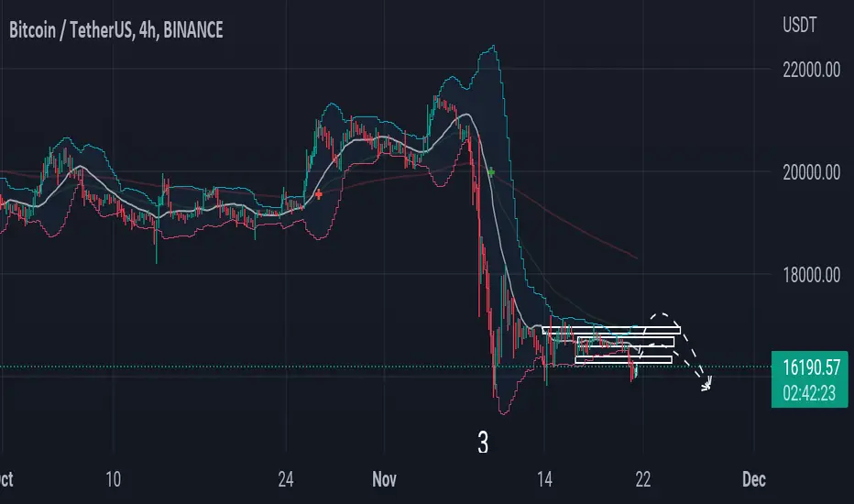Click the red plus signal marker
The image size is (854, 504).
[319, 194]
